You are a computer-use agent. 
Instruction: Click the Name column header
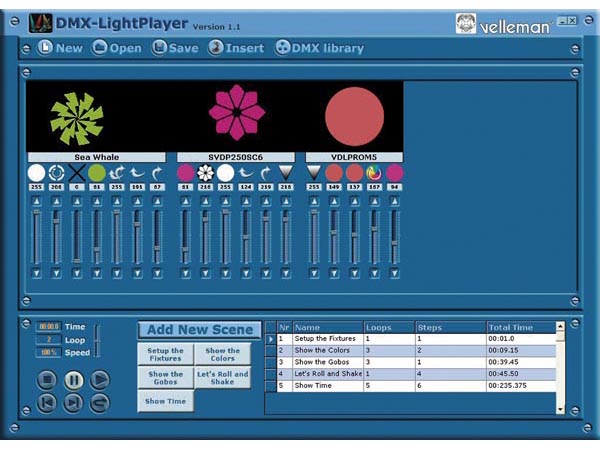(x=328, y=328)
